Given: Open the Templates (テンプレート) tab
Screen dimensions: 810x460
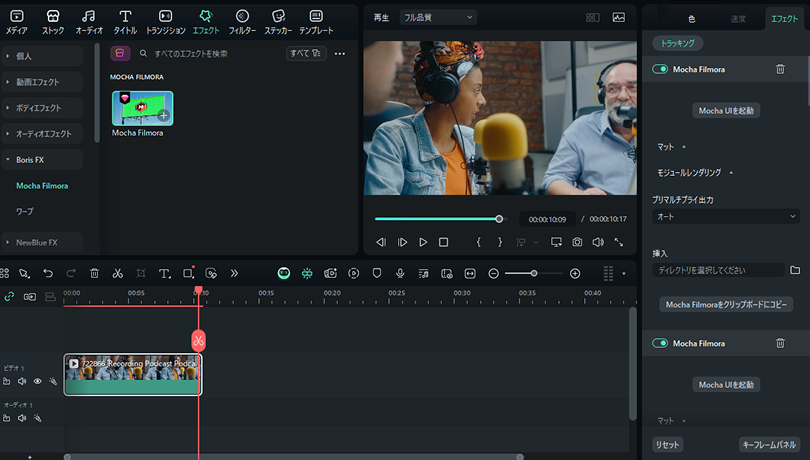Looking at the screenshot, I should [316, 22].
